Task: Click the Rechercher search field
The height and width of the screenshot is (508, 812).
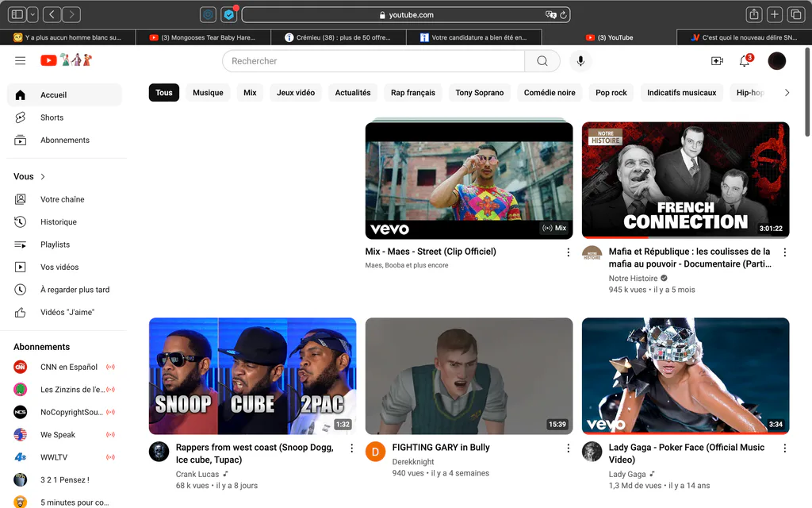Action: 373,61
